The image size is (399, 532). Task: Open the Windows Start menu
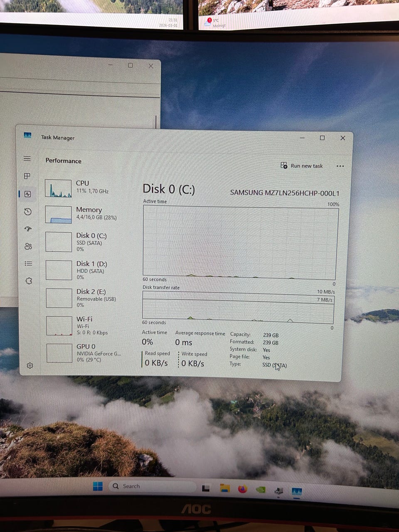click(x=98, y=486)
